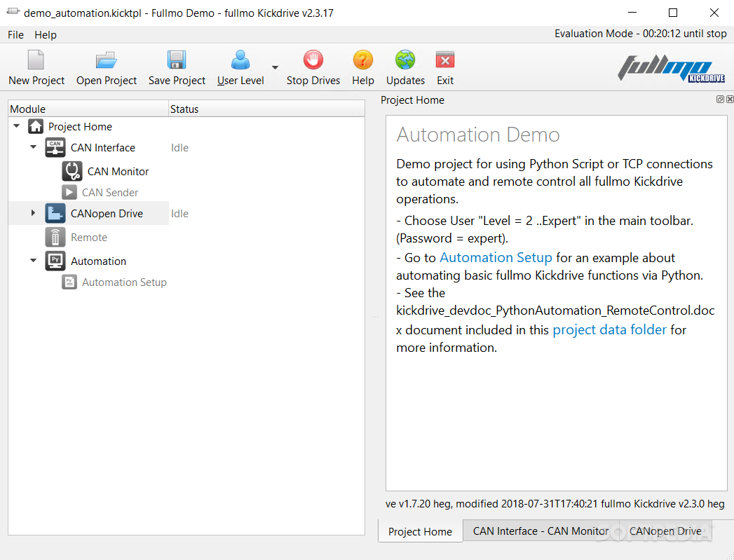This screenshot has height=560, width=734.
Task: Click the Remote control icon
Action: tap(55, 237)
